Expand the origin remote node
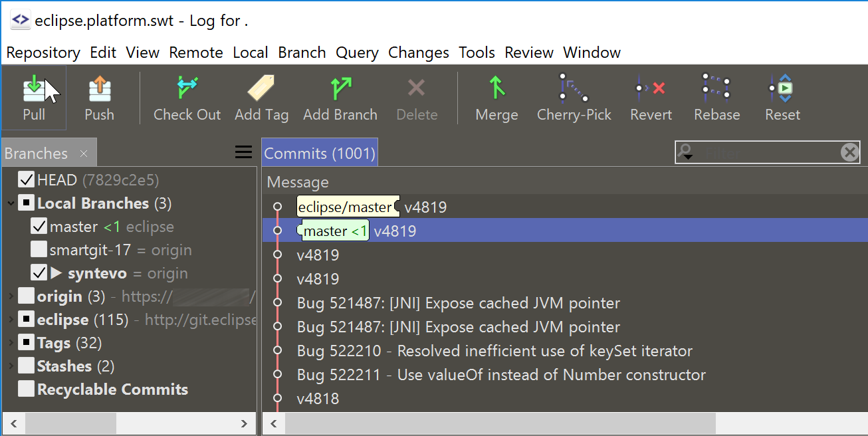This screenshot has width=868, height=436. (9, 296)
